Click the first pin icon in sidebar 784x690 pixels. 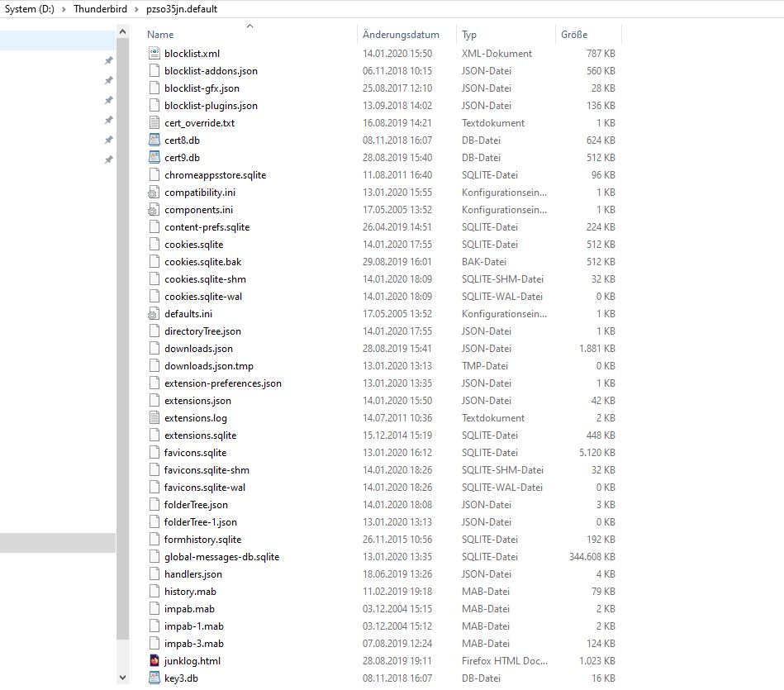(x=108, y=60)
